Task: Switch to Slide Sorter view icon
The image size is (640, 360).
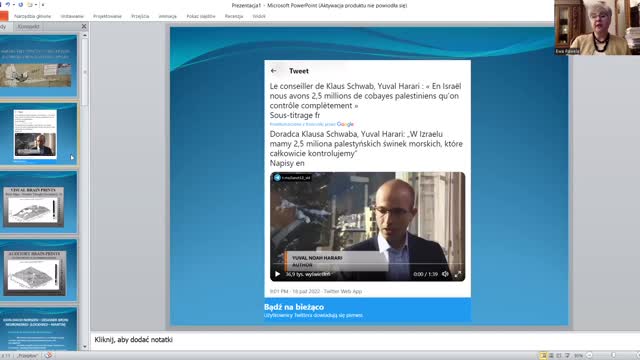Action: pos(551,356)
